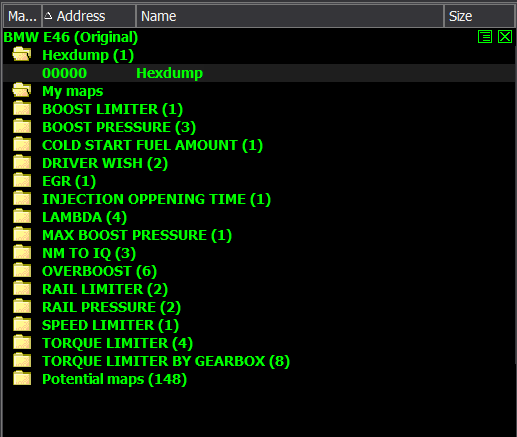The height and width of the screenshot is (437, 517).
Task: Click the My maps folder icon
Action: coord(22,91)
